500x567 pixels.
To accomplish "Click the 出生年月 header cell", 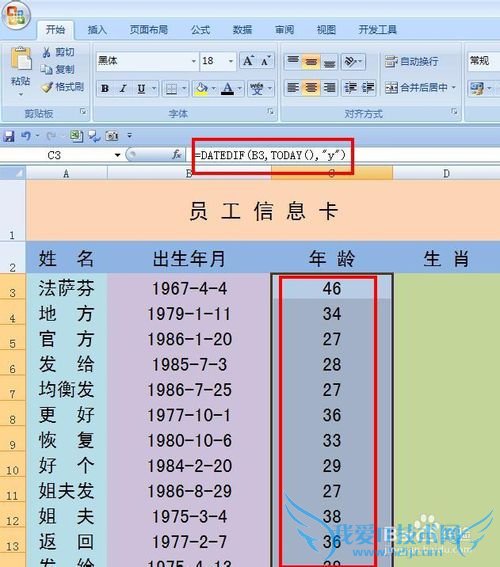I will click(189, 258).
